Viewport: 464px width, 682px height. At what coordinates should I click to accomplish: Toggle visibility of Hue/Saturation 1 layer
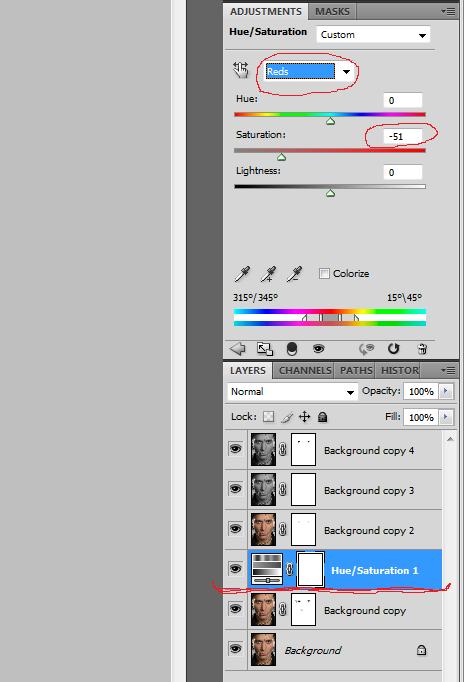[x=235, y=568]
